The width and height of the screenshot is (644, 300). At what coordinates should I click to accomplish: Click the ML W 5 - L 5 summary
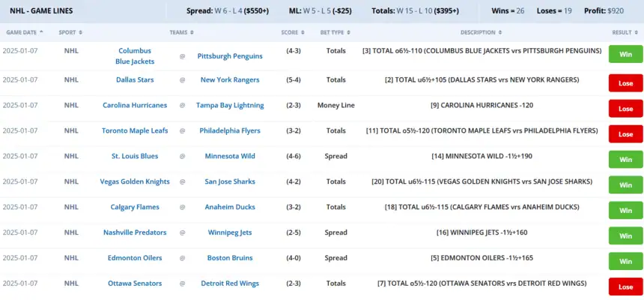click(321, 11)
